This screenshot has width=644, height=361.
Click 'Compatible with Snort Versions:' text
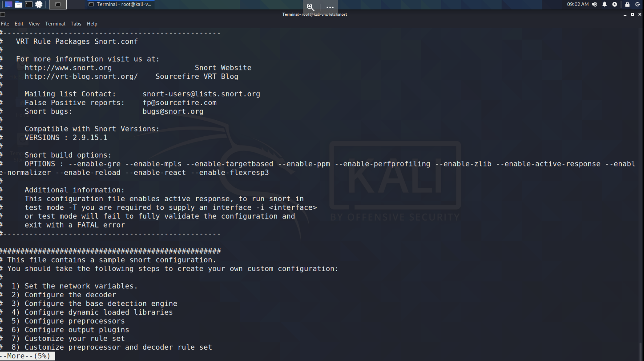[92, 129]
